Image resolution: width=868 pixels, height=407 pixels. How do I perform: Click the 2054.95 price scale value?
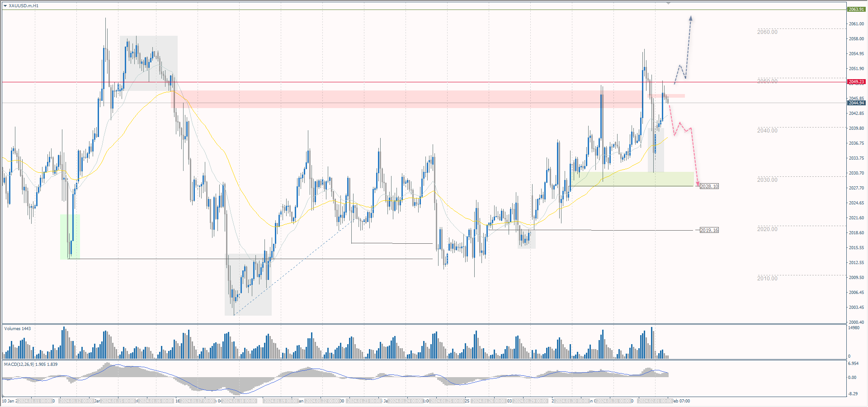click(x=856, y=54)
